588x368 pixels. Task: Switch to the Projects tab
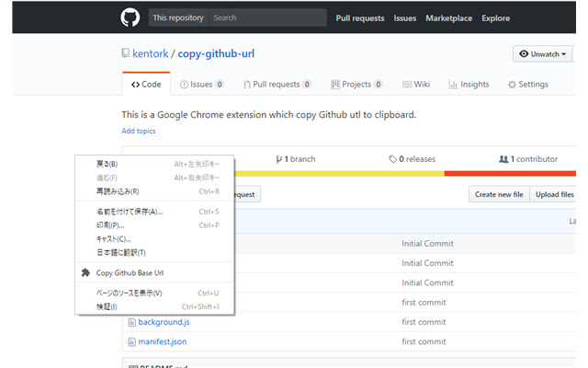pos(356,84)
